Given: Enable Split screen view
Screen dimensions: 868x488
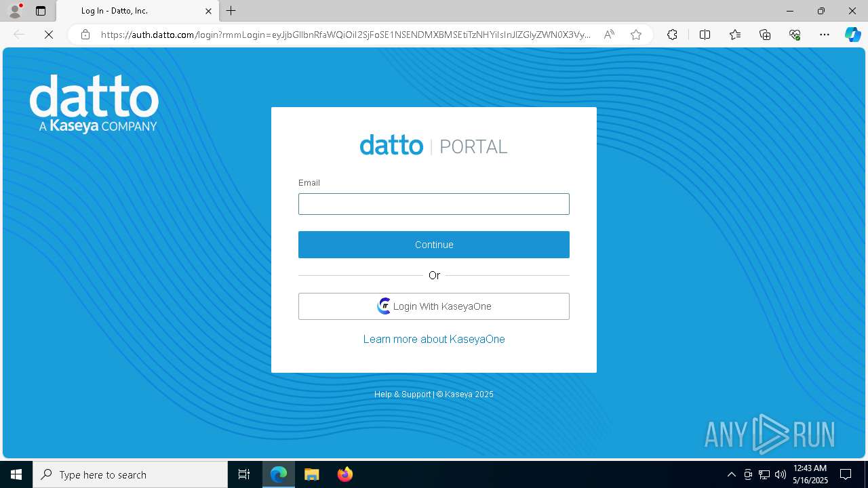Looking at the screenshot, I should click(705, 35).
